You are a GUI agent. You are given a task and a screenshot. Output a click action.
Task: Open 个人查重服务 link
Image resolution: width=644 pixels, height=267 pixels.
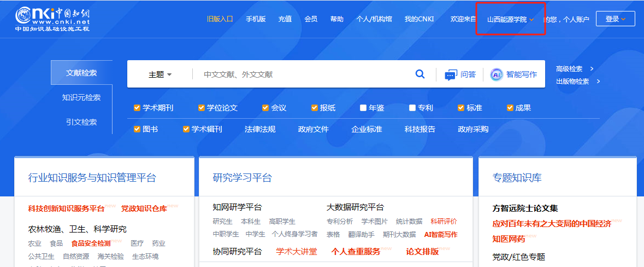356,252
